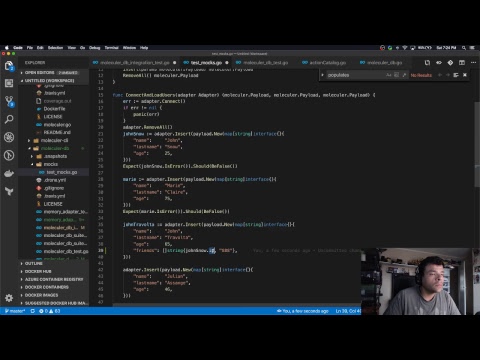Open the Selection menu

pos(55,48)
